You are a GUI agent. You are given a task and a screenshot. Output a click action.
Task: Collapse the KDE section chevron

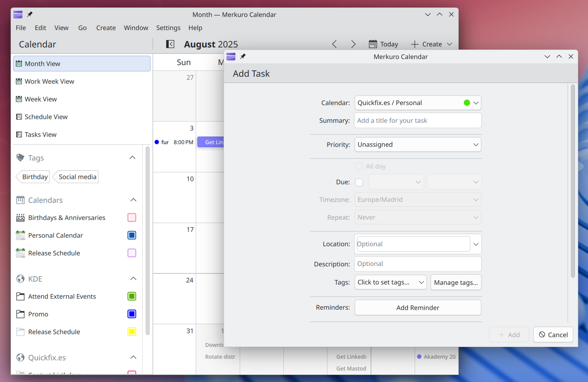(x=133, y=279)
